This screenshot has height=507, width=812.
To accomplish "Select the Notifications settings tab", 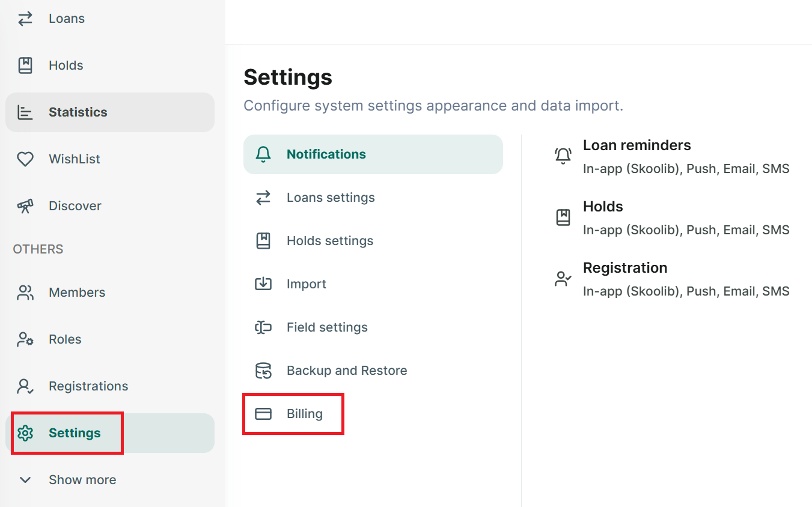I will (373, 154).
